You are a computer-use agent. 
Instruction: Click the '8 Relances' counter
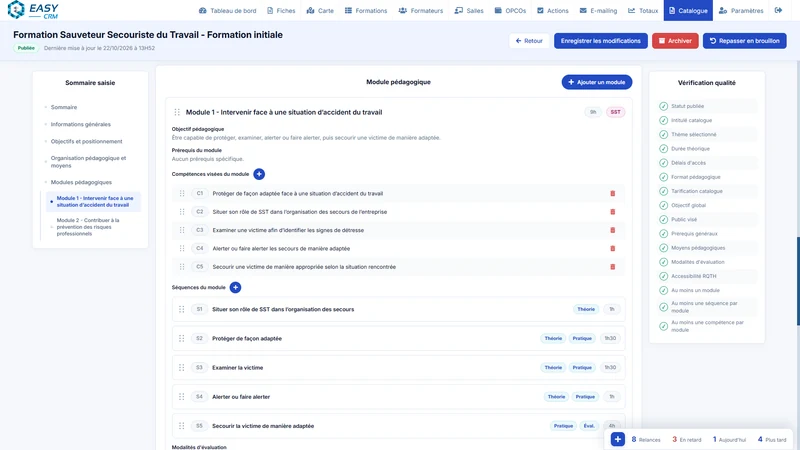646,439
